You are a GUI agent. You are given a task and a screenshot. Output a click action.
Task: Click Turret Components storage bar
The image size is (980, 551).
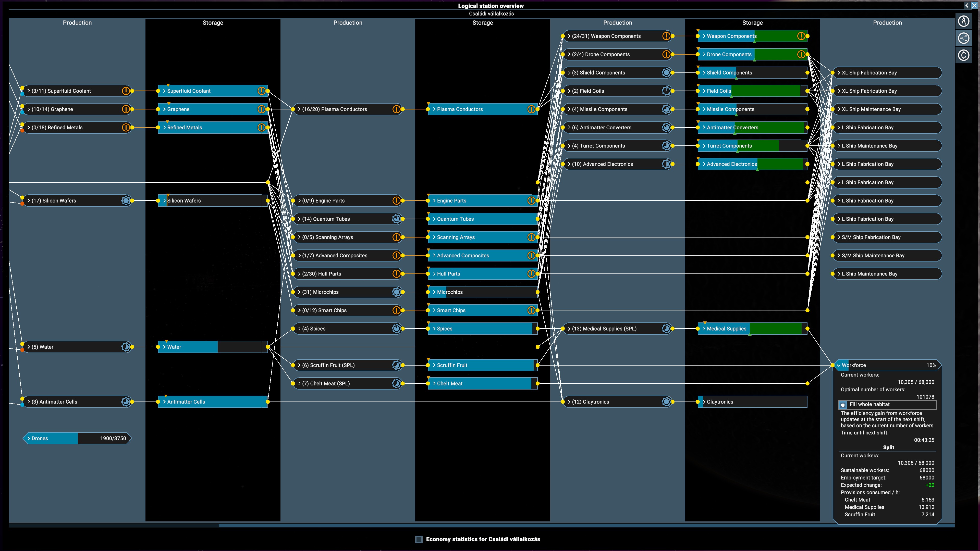coord(752,146)
